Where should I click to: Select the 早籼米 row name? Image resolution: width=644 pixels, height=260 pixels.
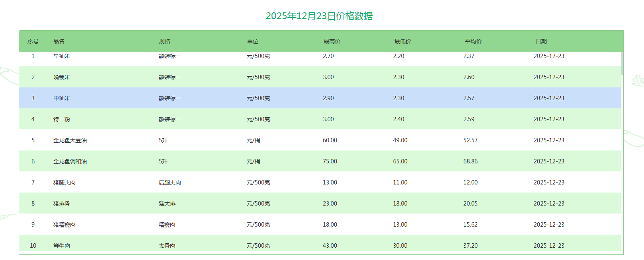coord(62,56)
